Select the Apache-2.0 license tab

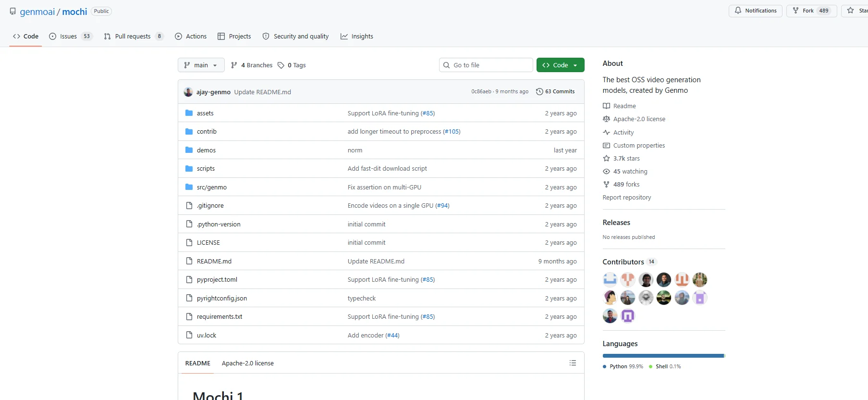tap(248, 363)
